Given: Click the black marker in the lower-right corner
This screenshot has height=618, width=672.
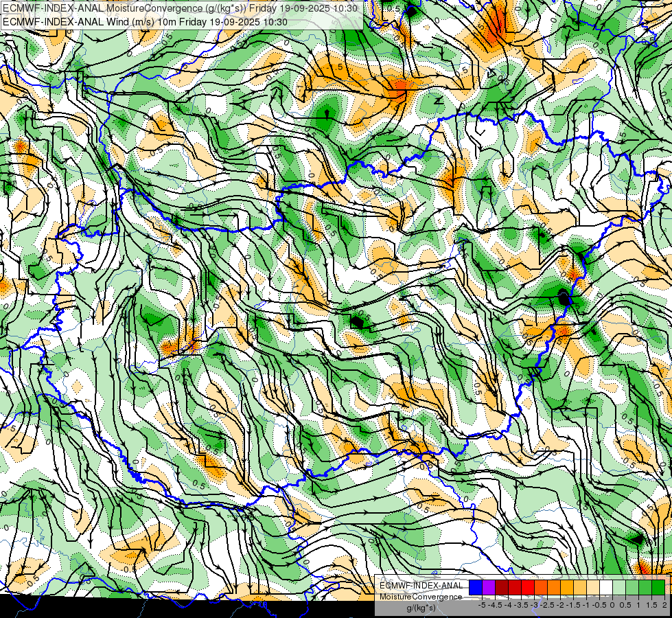Looking at the screenshot, I should click(638, 540).
